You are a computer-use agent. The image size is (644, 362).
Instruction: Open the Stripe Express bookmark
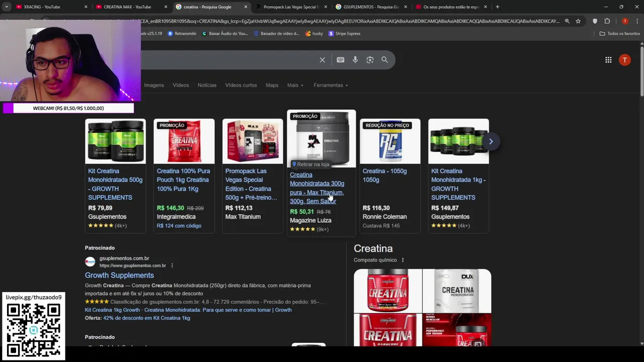(x=344, y=33)
